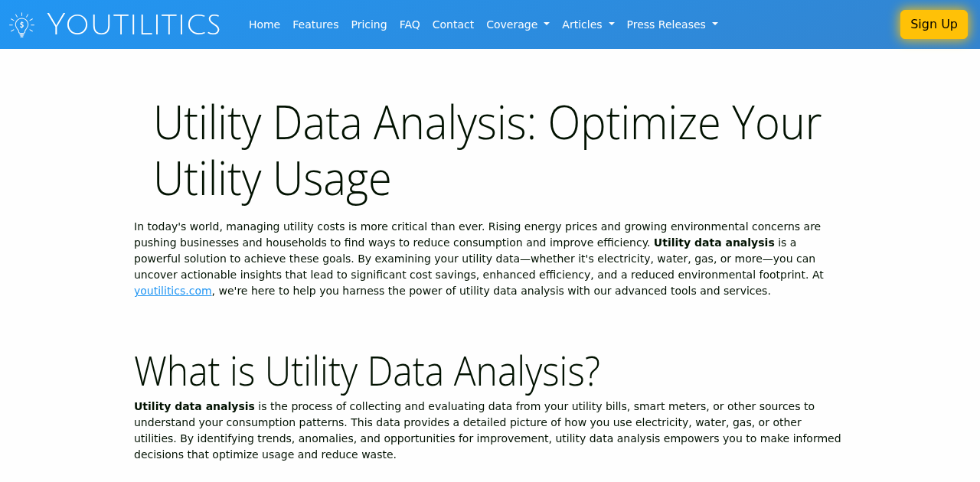Follow the youtilitics.com link

[x=172, y=290]
